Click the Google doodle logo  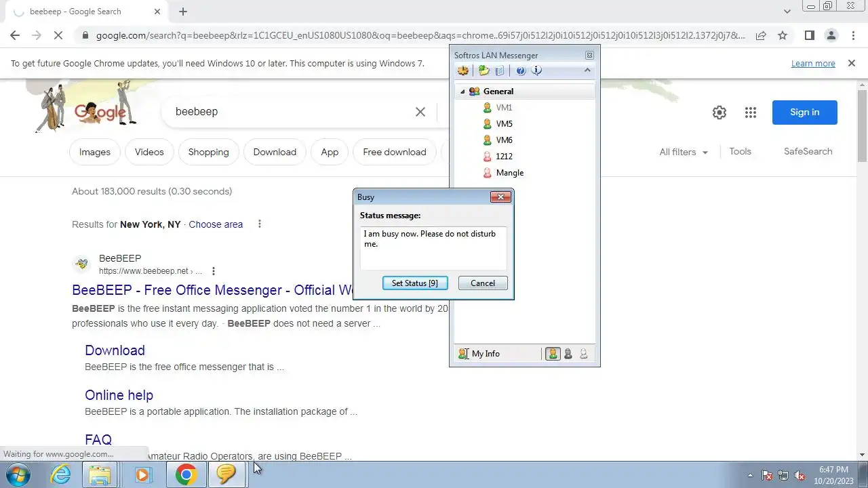[100, 112]
